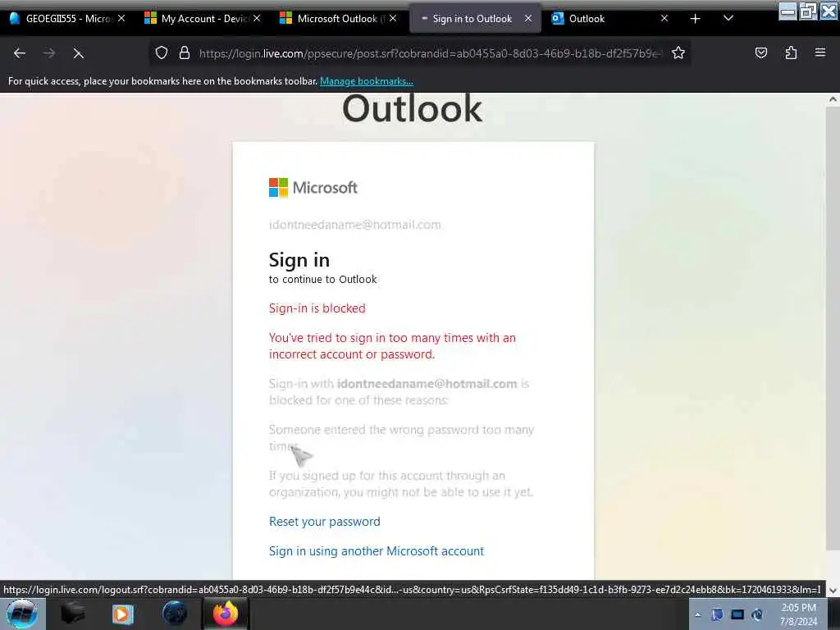Click the page scrollbar down arrow
Viewport: 840px width, 630px height.
click(x=833, y=591)
